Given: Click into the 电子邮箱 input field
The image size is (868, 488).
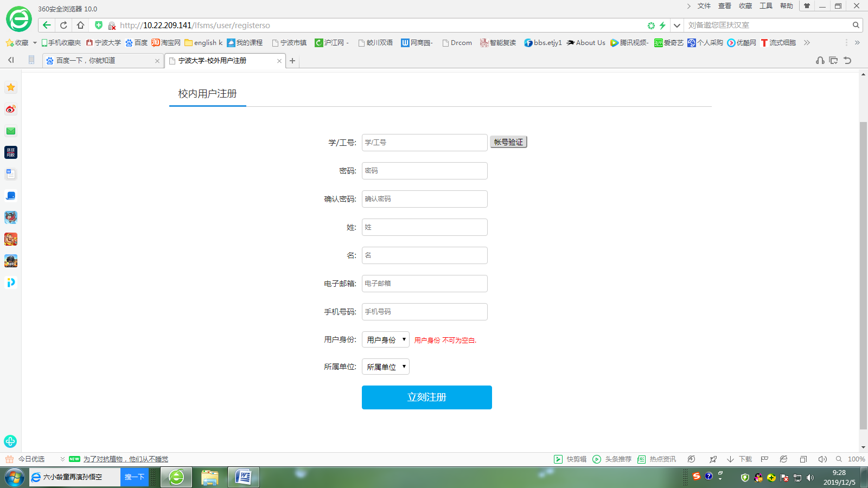Looking at the screenshot, I should 424,284.
